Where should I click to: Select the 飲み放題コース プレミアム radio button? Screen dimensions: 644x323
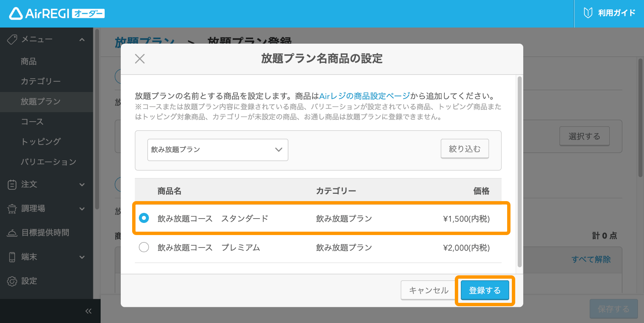click(144, 247)
